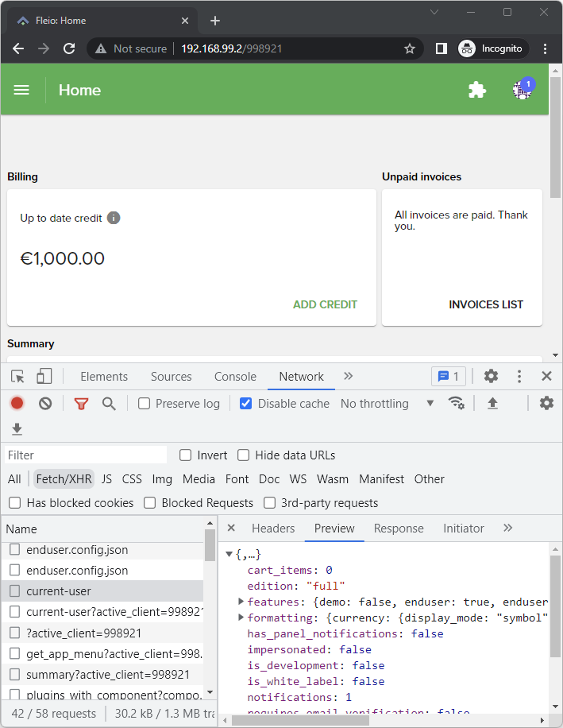Viewport: 563px width, 728px height.
Task: Toggle device toolbar emulation
Action: [x=44, y=376]
